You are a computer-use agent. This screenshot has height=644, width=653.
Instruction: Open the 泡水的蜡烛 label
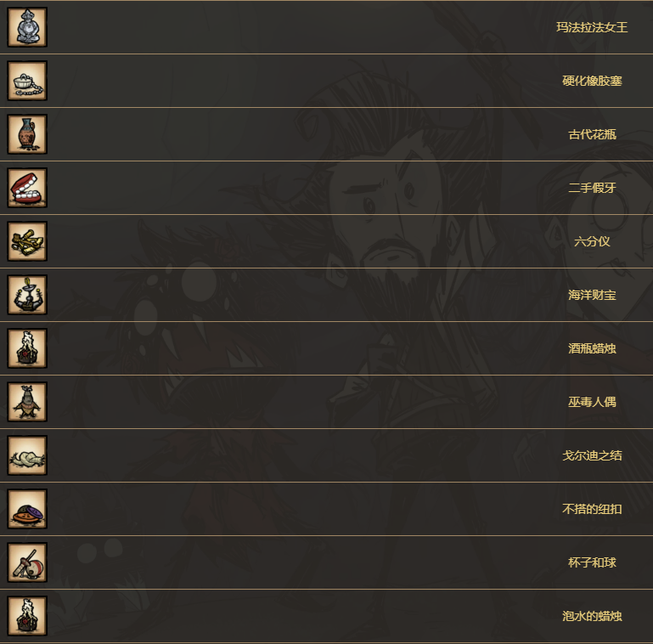coord(592,616)
